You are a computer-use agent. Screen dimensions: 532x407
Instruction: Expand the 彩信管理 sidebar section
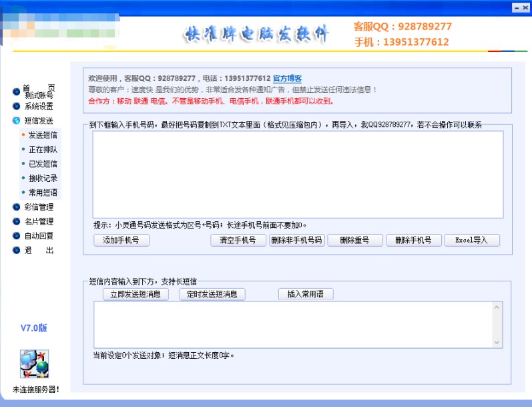(x=39, y=207)
